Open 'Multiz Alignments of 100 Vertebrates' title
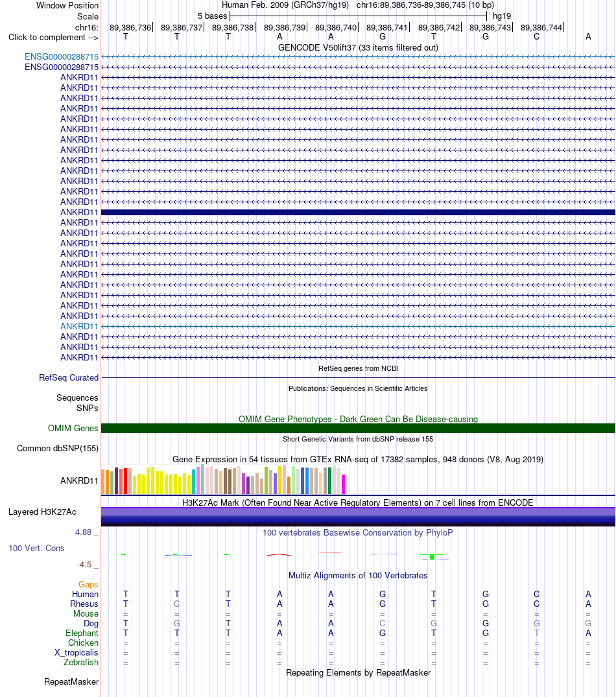This screenshot has height=697, width=616. tap(358, 575)
